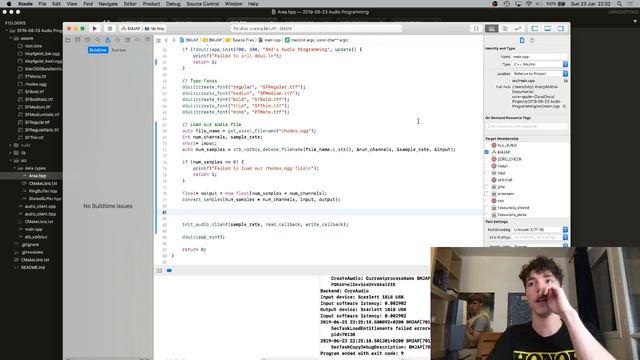Open the code review braces button
Image resolution: width=640 pixels, height=360 pixels.
476,29
